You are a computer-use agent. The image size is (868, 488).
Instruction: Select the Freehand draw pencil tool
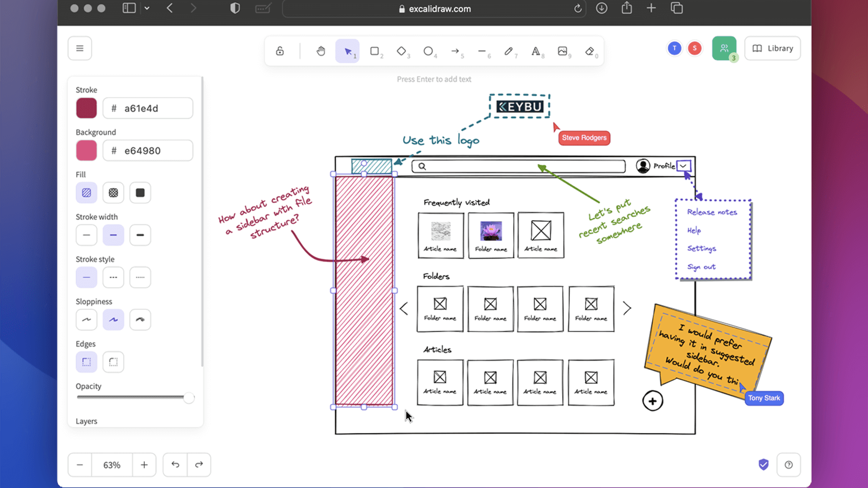click(x=508, y=51)
